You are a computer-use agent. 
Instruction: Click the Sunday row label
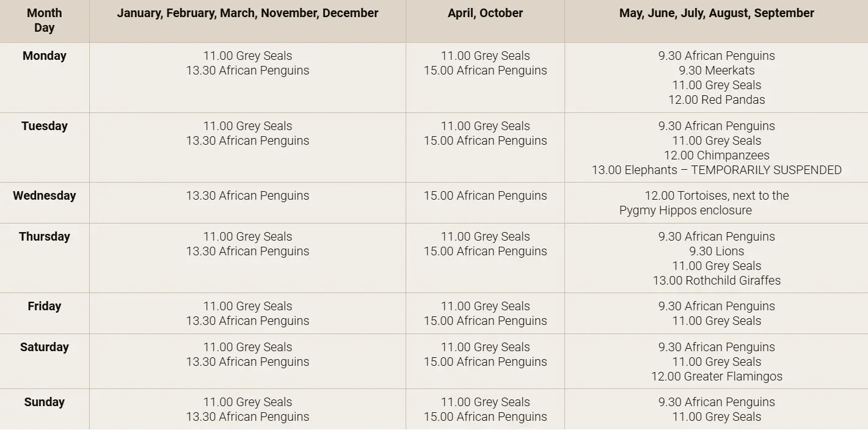(45, 402)
